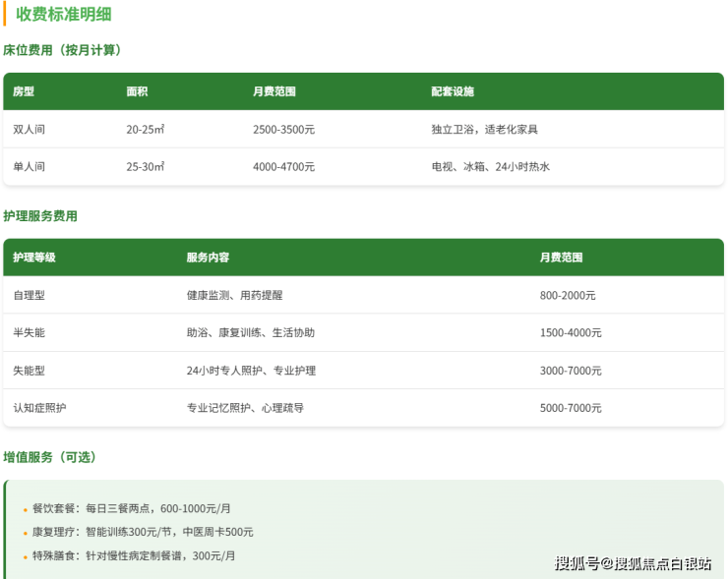The width and height of the screenshot is (728, 579).
Task: Click the 5000-7000元 fee for 认知症照护
Action: [571, 408]
